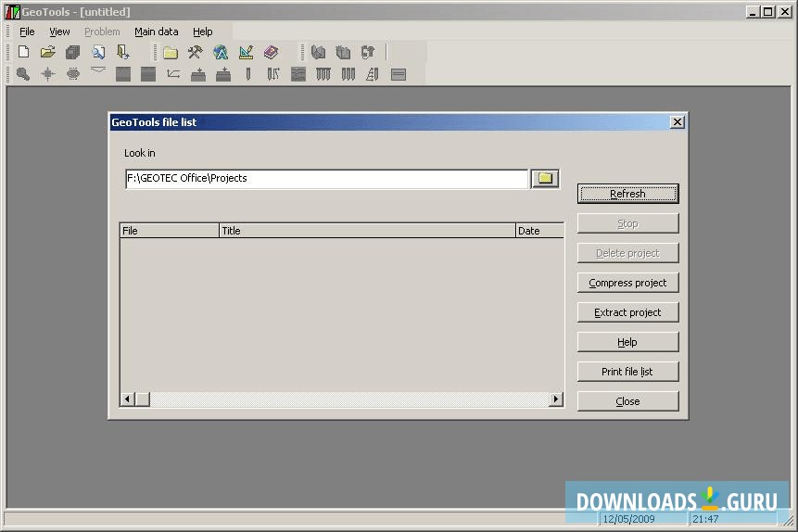
Task: Click the exit door icon
Action: click(x=123, y=52)
